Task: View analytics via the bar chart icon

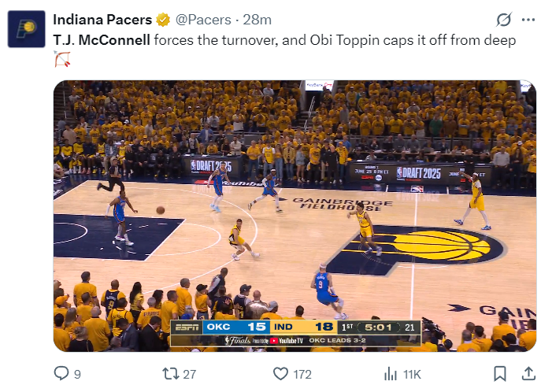Action: pos(390,374)
